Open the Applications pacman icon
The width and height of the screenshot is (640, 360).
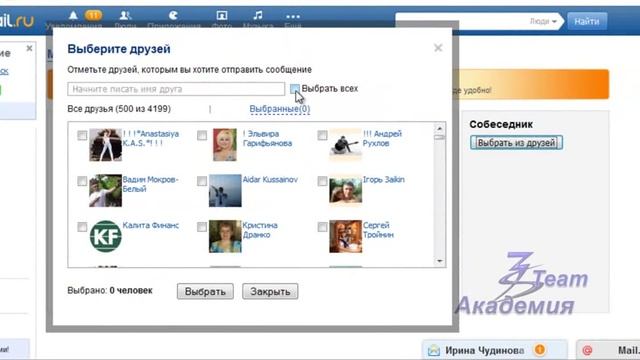173,16
